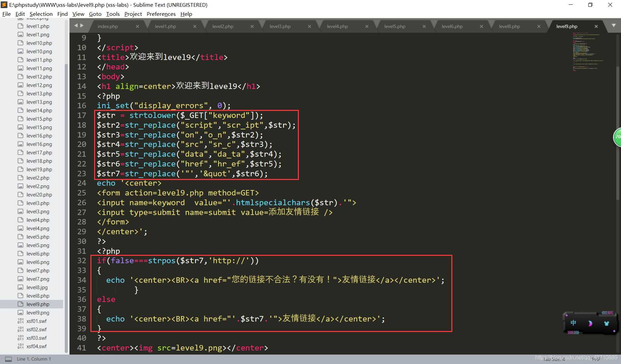Image resolution: width=621 pixels, height=364 pixels.
Task: Open the Help menu
Action: tap(186, 14)
